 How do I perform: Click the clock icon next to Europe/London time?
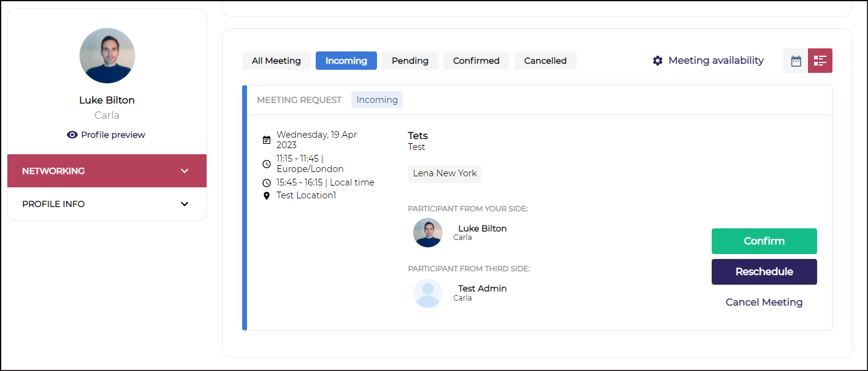pyautogui.click(x=267, y=164)
